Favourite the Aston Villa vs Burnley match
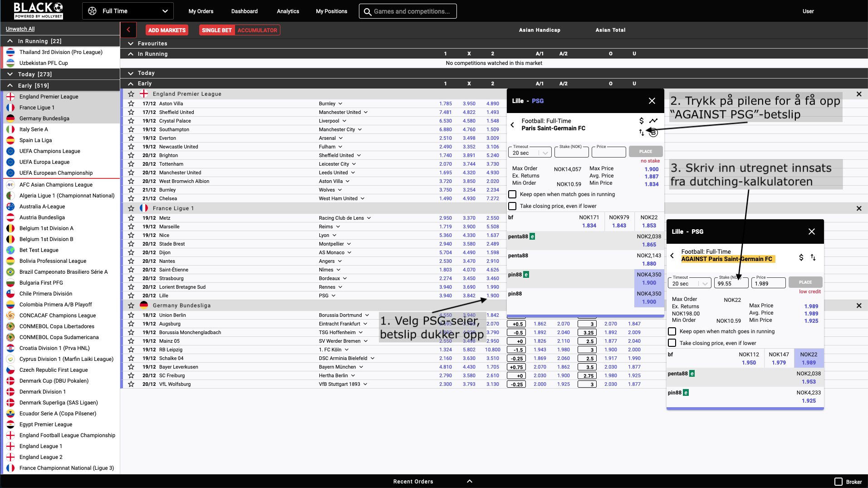Image resolution: width=868 pixels, height=488 pixels. coord(131,104)
